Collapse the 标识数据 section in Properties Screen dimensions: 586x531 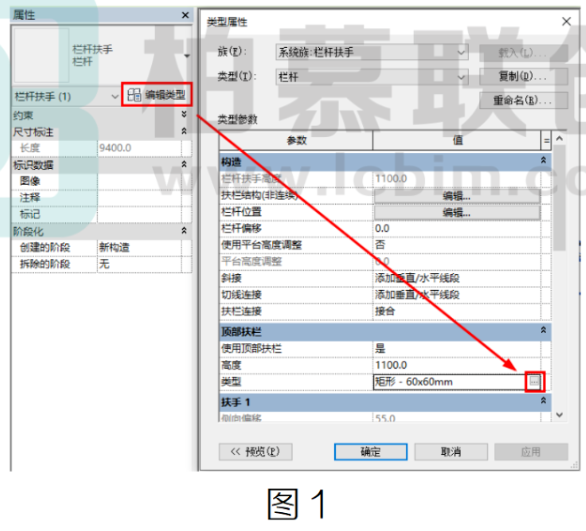click(x=184, y=164)
